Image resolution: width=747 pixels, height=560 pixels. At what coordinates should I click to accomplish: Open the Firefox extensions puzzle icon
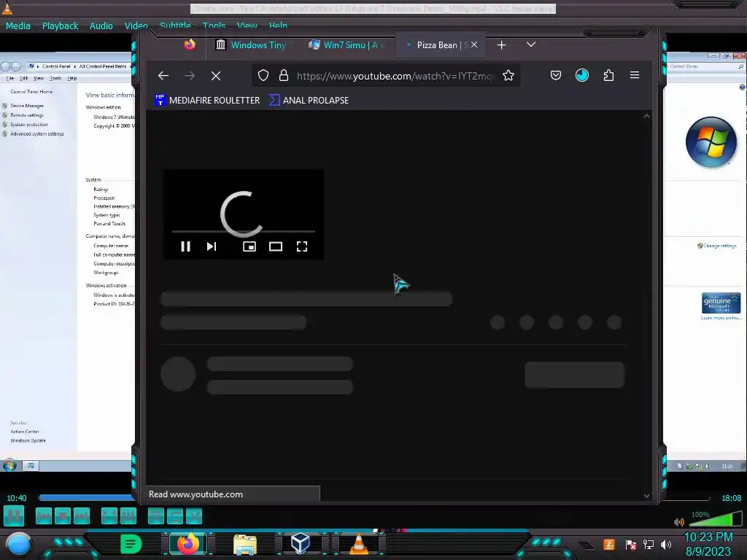click(608, 75)
